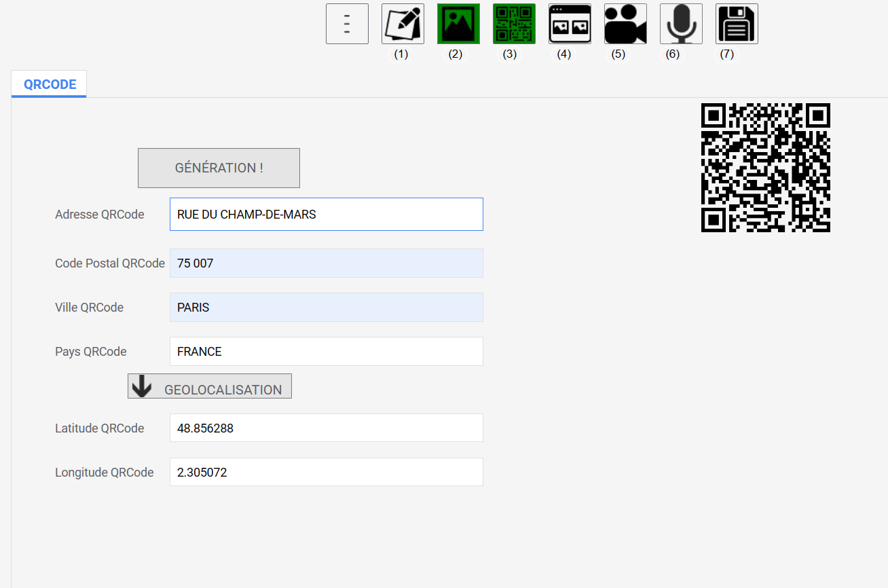Click the Ville QRCode field containing PARIS
The image size is (888, 588).
click(326, 308)
